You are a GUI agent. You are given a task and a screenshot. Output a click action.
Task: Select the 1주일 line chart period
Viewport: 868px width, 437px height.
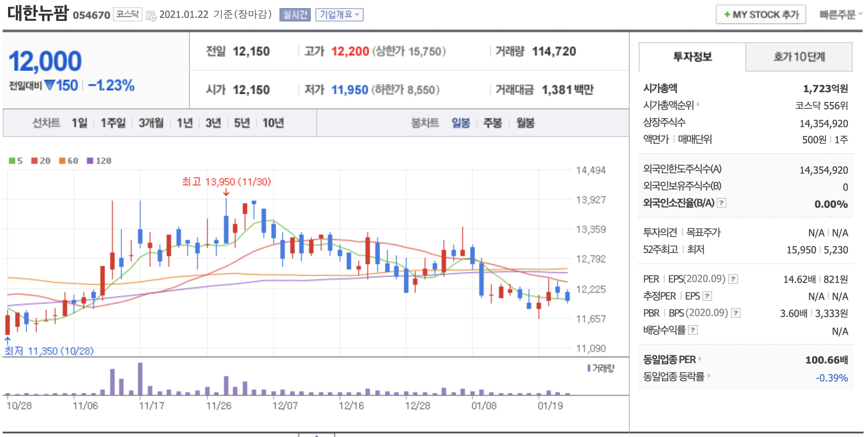(x=113, y=123)
